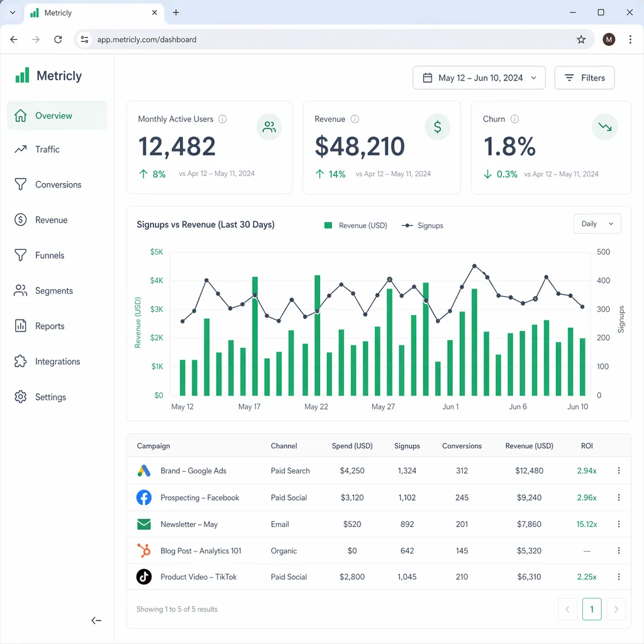Click page 1 in the table pagination
644x644 pixels.
tap(591, 609)
